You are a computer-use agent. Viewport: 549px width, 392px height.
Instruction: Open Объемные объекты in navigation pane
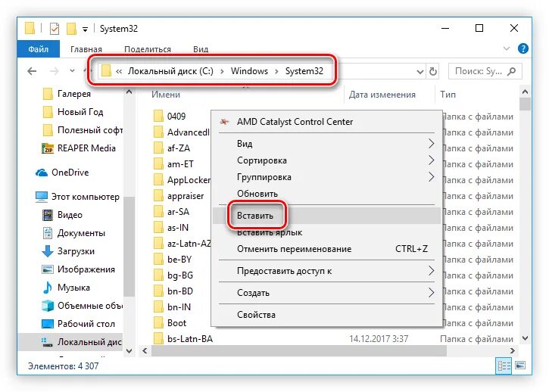(82, 306)
